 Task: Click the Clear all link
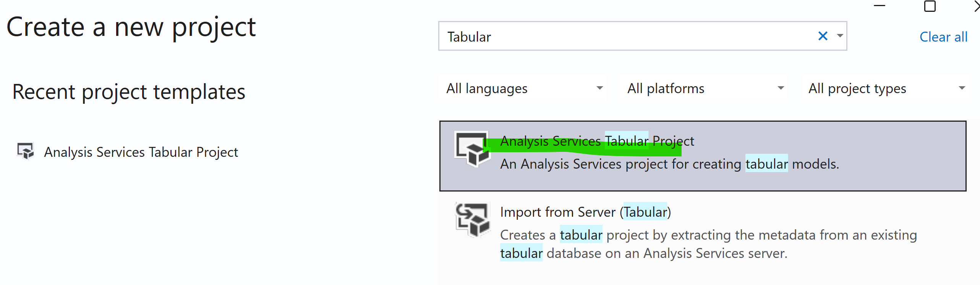943,37
